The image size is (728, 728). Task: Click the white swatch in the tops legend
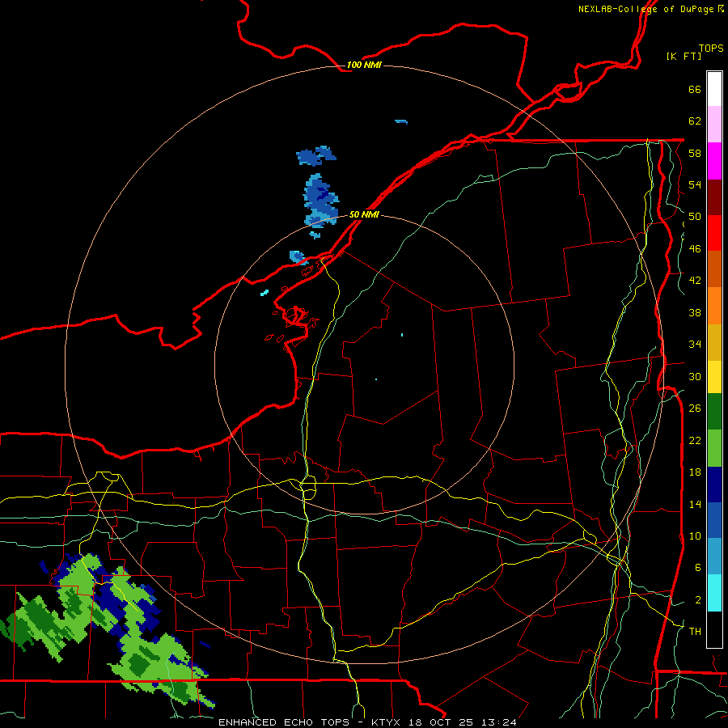714,89
